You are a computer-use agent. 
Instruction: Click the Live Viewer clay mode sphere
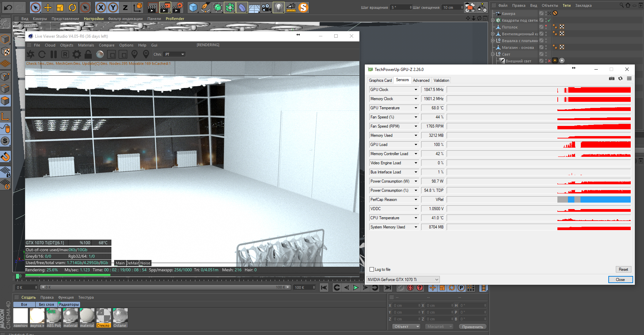pyautogui.click(x=100, y=54)
